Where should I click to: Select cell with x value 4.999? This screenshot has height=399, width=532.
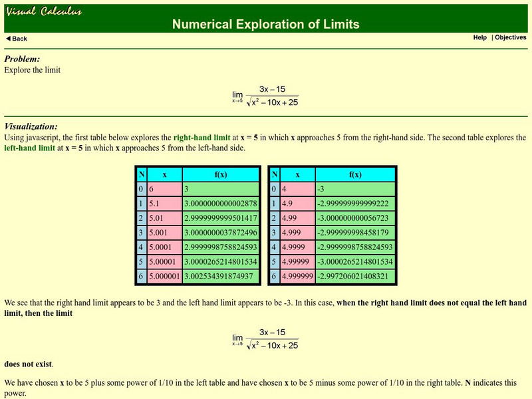pos(297,233)
